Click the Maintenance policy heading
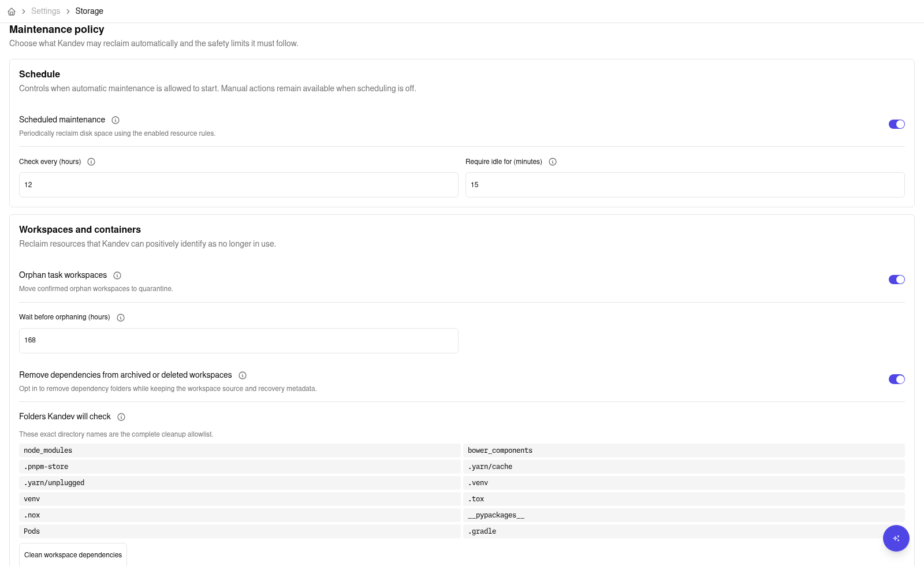The height and width of the screenshot is (566, 924). (x=57, y=29)
